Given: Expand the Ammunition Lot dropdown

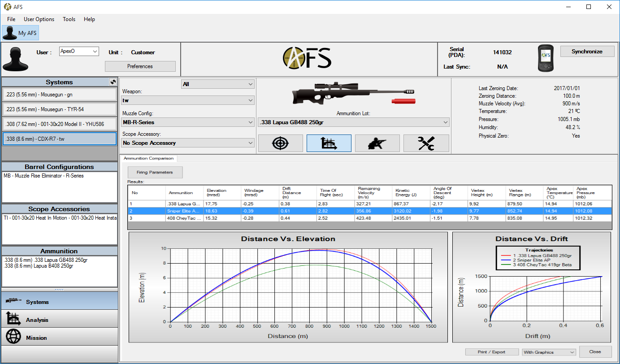Looking at the screenshot, I should tap(354, 122).
